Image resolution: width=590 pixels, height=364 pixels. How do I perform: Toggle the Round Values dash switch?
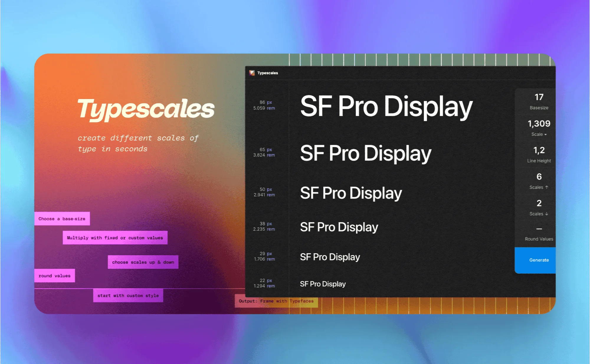pyautogui.click(x=539, y=229)
